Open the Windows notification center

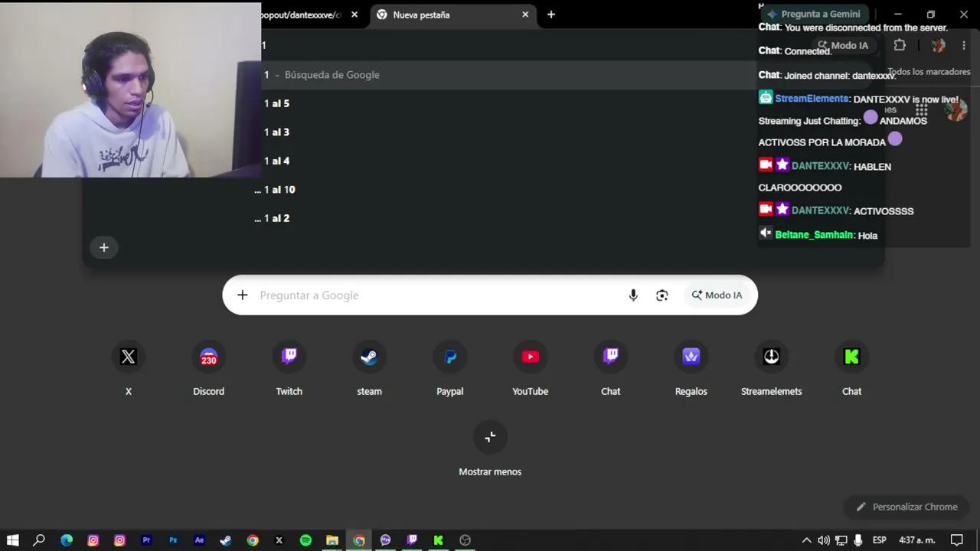957,540
